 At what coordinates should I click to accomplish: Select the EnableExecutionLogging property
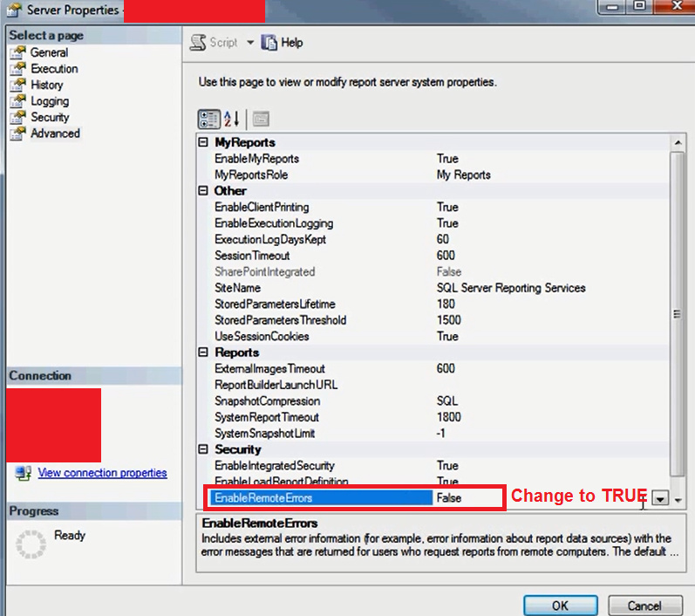pos(274,223)
